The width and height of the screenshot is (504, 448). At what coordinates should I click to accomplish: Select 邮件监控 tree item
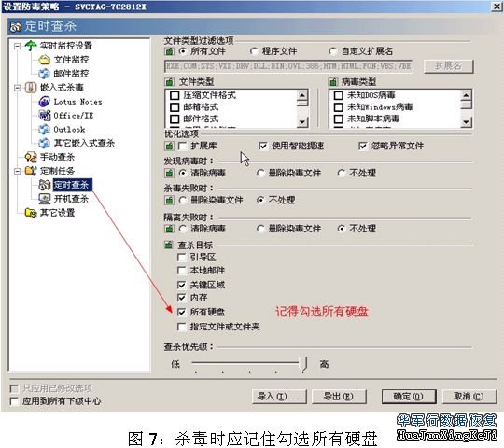[x=71, y=74]
